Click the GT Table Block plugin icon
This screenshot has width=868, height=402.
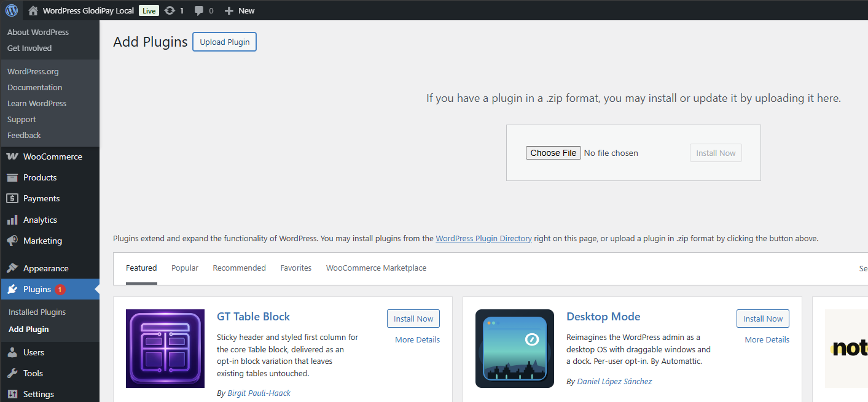pyautogui.click(x=165, y=349)
